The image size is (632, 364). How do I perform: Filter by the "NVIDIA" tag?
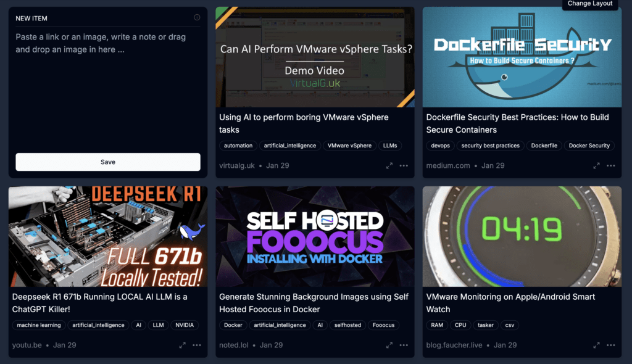(185, 325)
